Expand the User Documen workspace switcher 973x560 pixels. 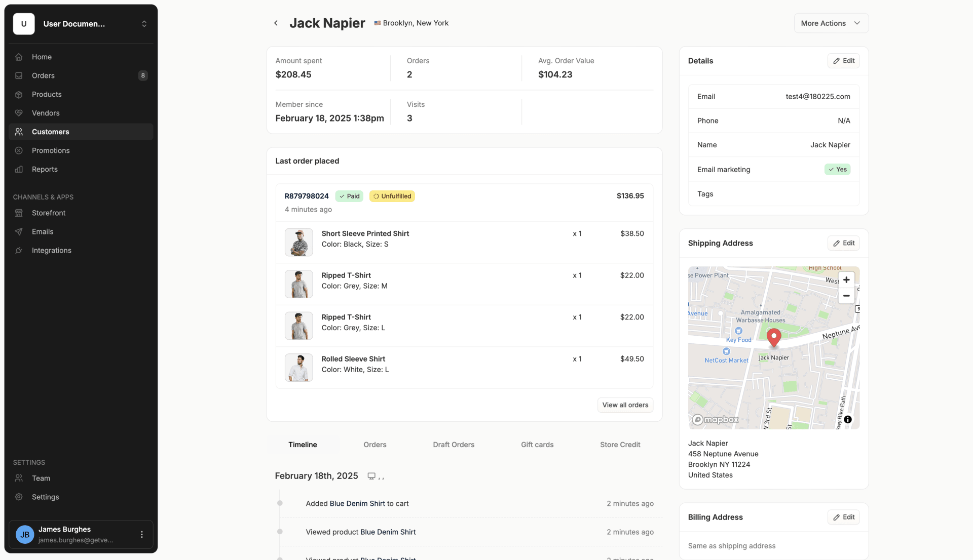pyautogui.click(x=144, y=23)
